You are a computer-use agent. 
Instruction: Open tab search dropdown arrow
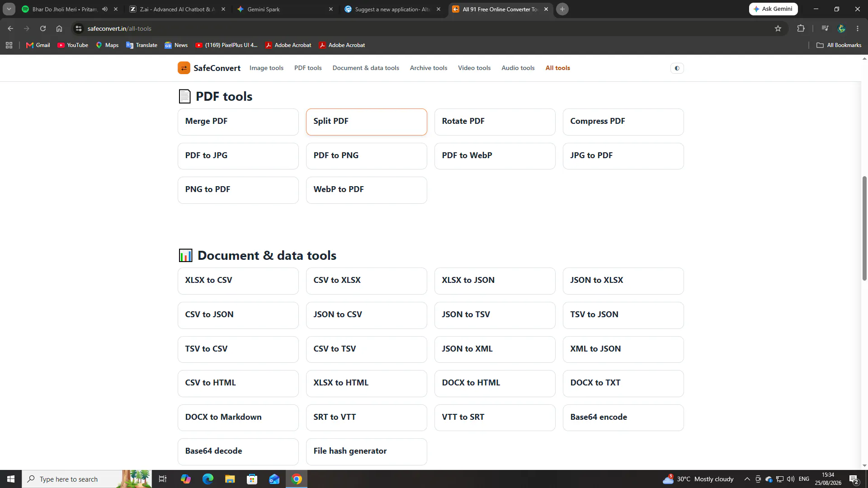9,9
